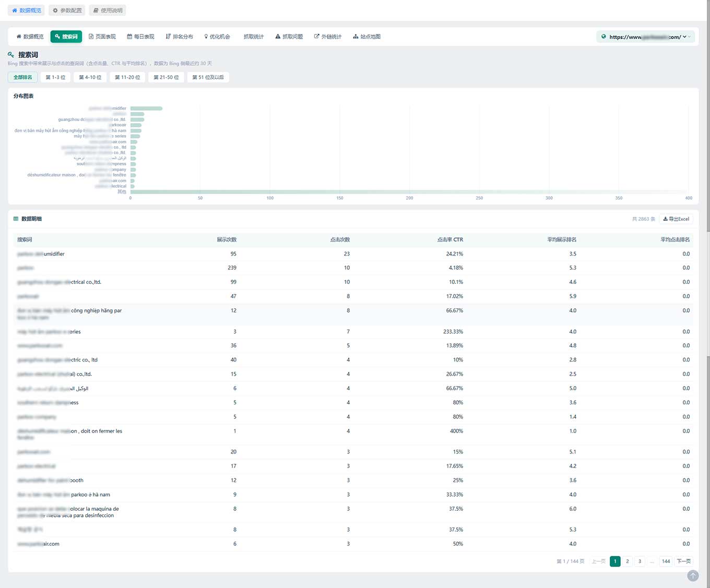Image resolution: width=710 pixels, height=588 pixels.
Task: Filter by 第 1-3 位 ranking
Action: (x=55, y=77)
